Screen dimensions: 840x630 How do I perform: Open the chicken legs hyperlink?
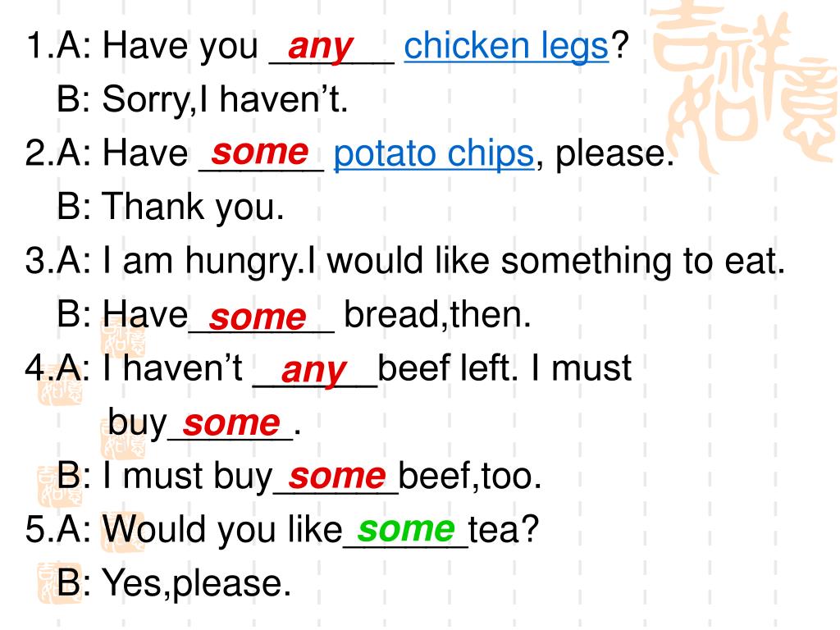point(506,46)
